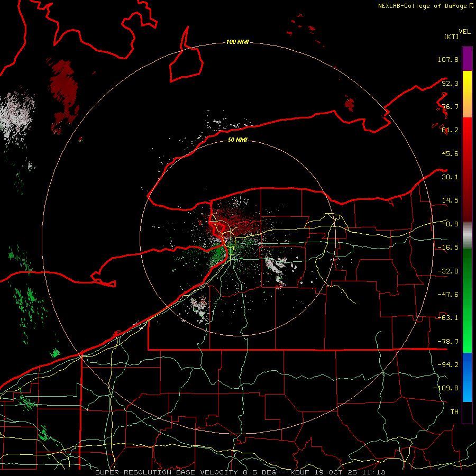Select the 107.8 velocity scale value

pos(448,59)
